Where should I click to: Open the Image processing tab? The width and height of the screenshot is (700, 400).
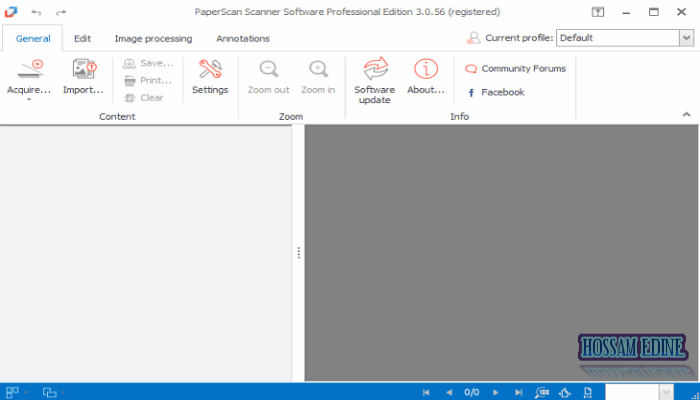153,39
